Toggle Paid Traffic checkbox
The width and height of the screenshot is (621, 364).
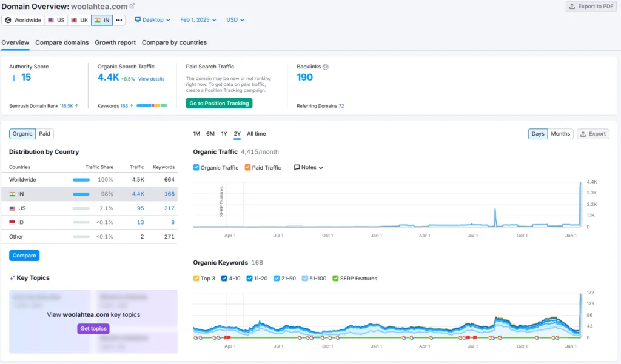click(247, 167)
